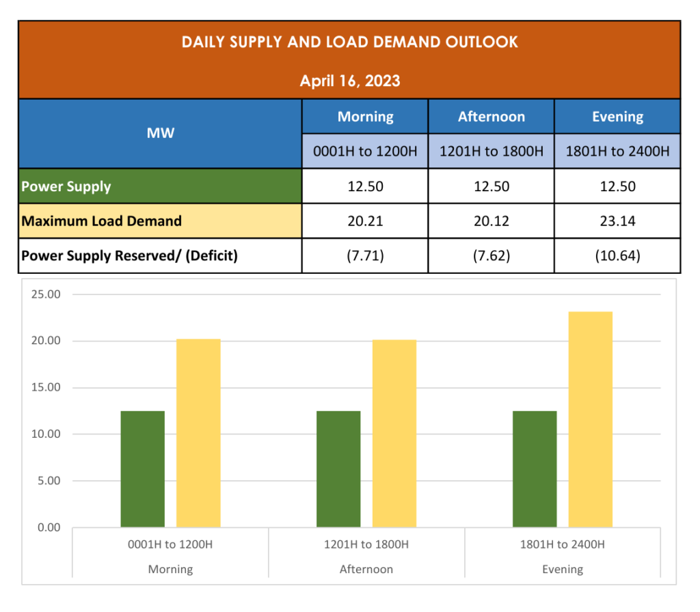Click the blue MW header cell

160,133
